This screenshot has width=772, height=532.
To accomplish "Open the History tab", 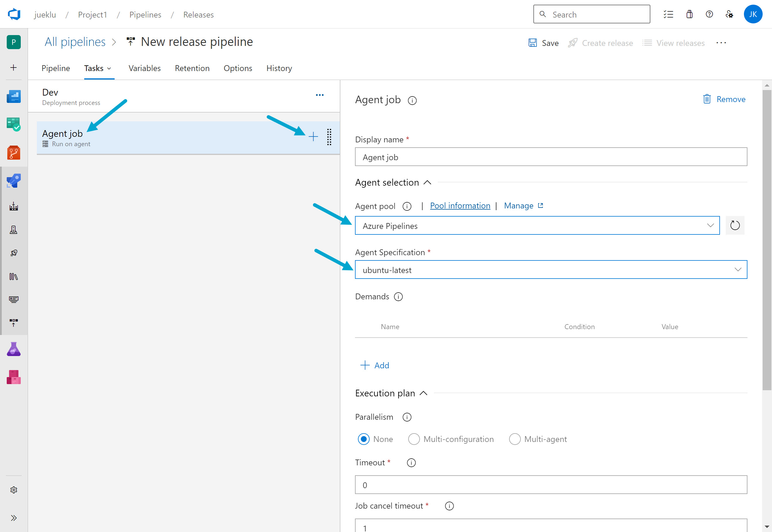I will [x=279, y=68].
